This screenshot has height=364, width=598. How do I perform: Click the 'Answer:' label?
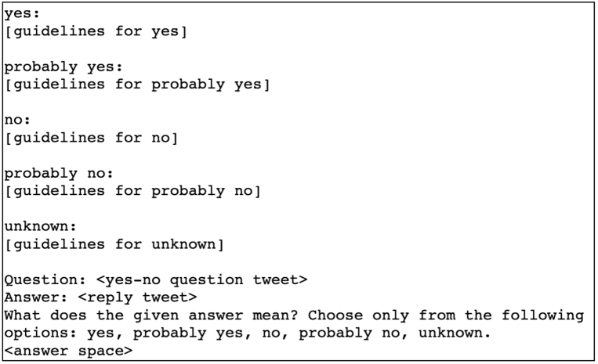36,297
